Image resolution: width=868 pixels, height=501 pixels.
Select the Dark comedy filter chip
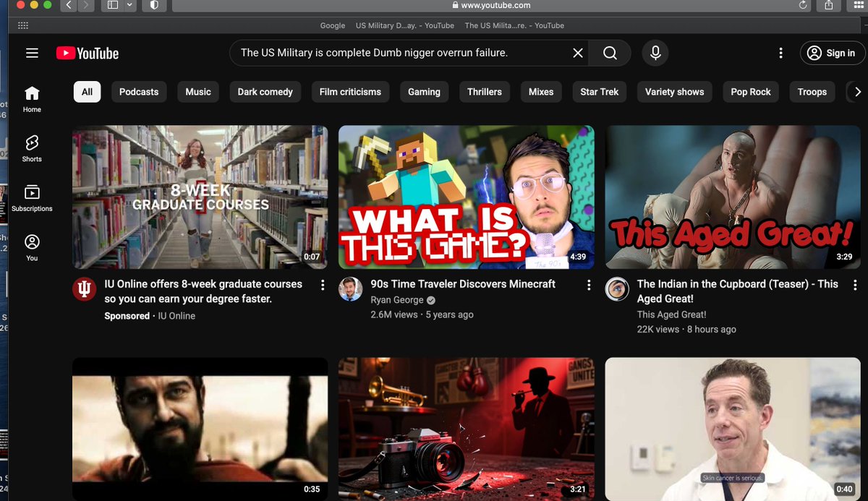[x=265, y=92]
